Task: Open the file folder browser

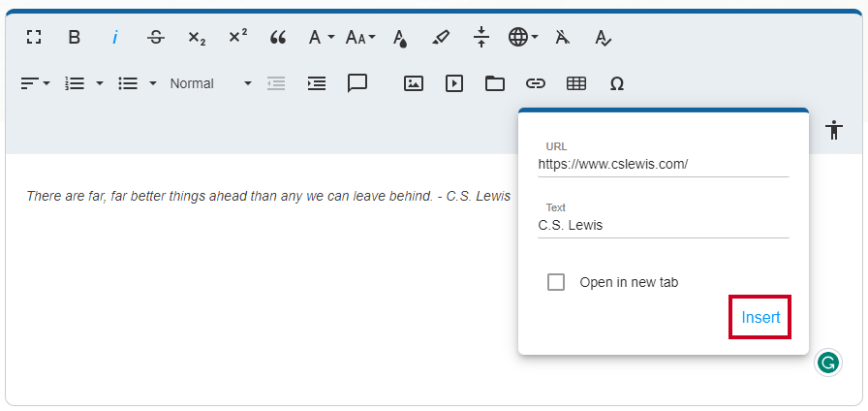Action: point(495,83)
